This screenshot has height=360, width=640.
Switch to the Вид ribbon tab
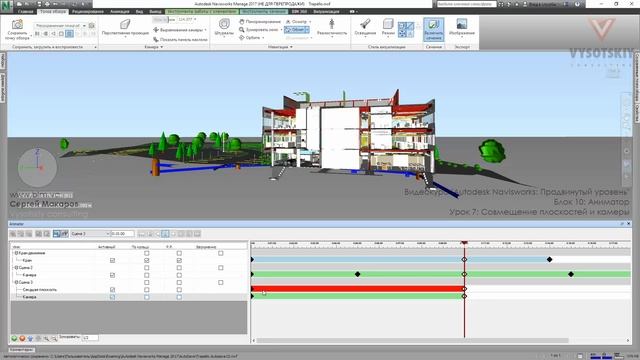(x=139, y=11)
